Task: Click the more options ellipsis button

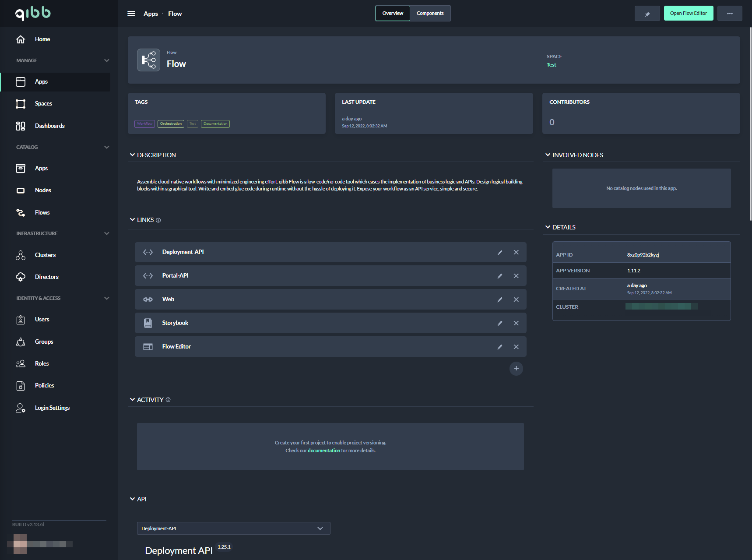Action: 729,14
